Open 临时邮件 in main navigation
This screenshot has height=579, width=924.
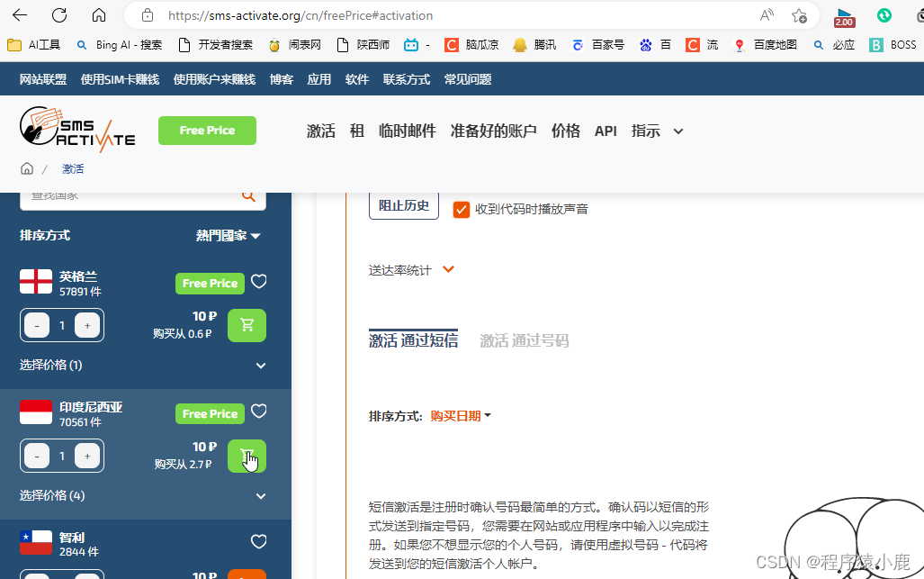pos(408,131)
